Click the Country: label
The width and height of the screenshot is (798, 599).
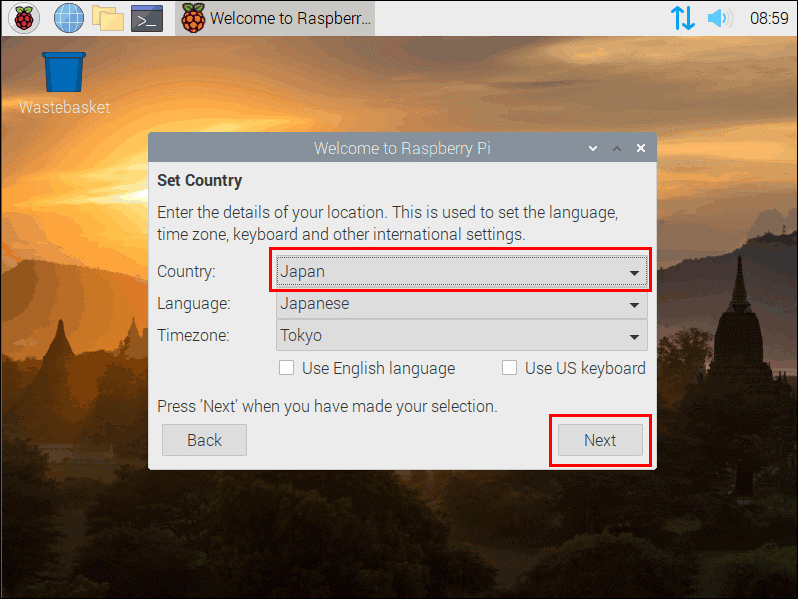point(186,271)
